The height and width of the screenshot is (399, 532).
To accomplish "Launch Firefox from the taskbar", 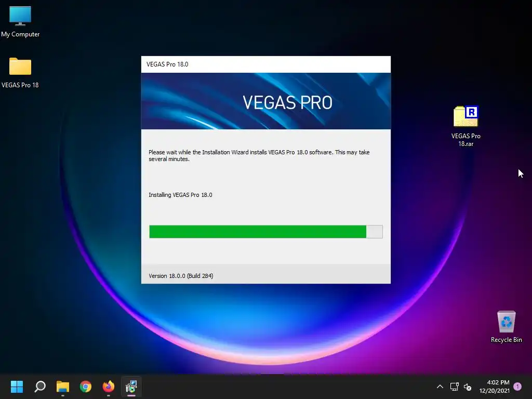I will [x=109, y=387].
